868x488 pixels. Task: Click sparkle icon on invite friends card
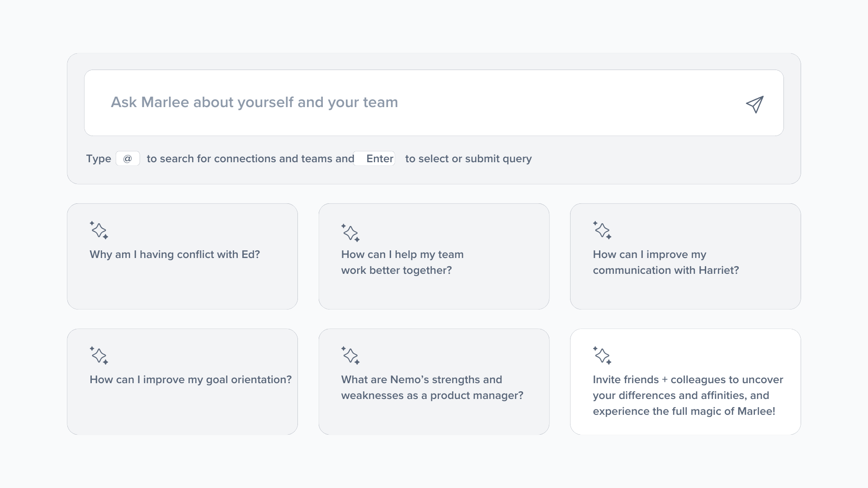point(602,355)
